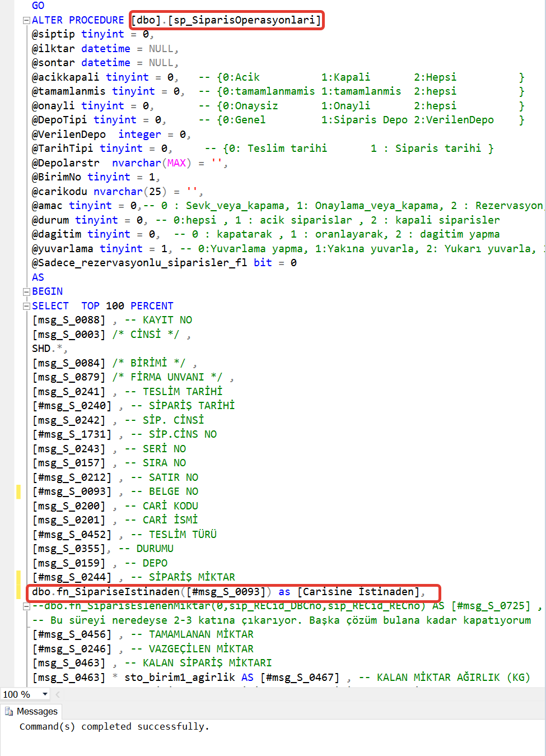Click the MAX keyword in nvarchar(MAX)
546x756 pixels.
[176, 163]
